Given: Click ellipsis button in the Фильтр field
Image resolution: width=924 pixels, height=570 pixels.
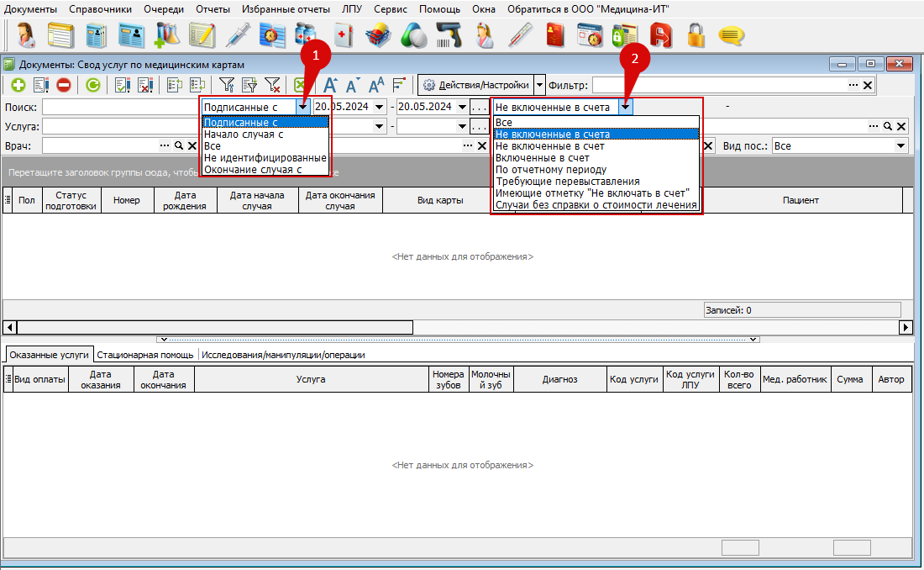Looking at the screenshot, I should [x=853, y=86].
